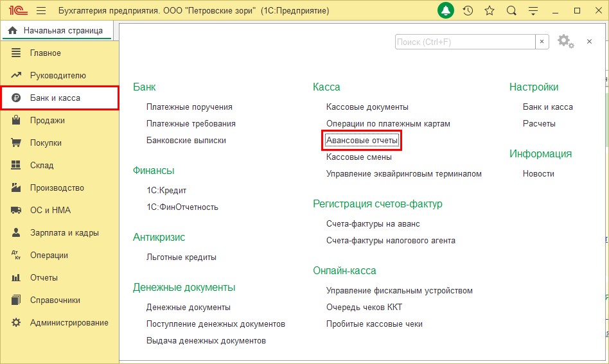Open the Склад section
Image resolution: width=609 pixels, height=364 pixels.
[x=60, y=166]
